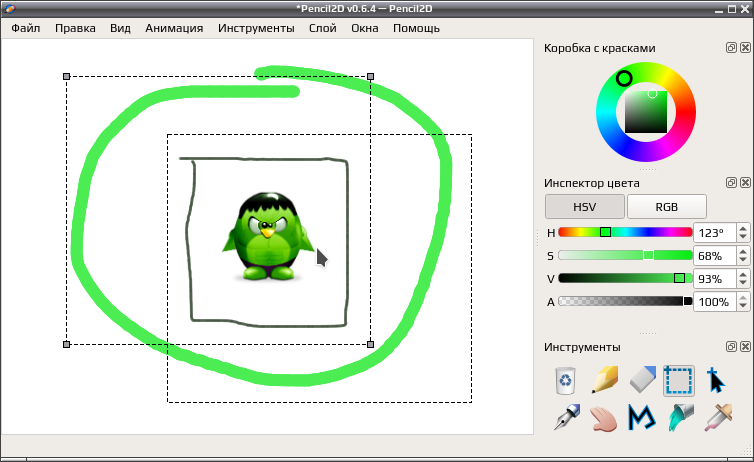Decrease value with V down arrow

(x=743, y=283)
